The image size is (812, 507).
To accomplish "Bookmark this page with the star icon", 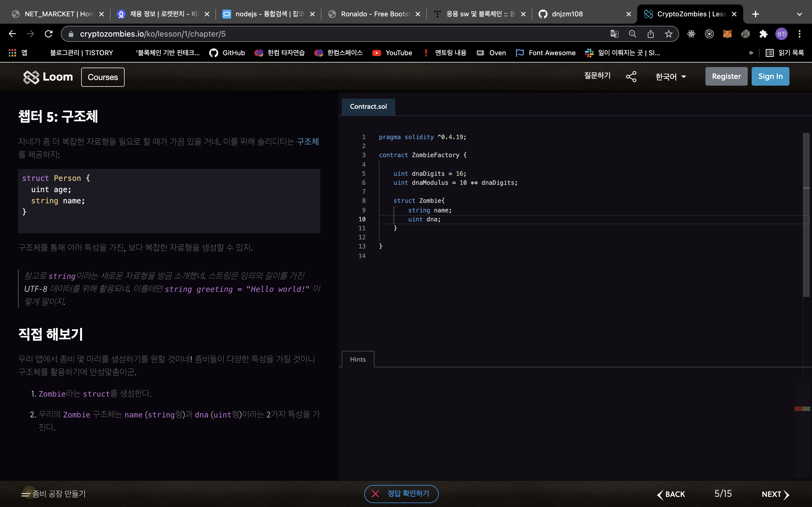I will pyautogui.click(x=668, y=34).
